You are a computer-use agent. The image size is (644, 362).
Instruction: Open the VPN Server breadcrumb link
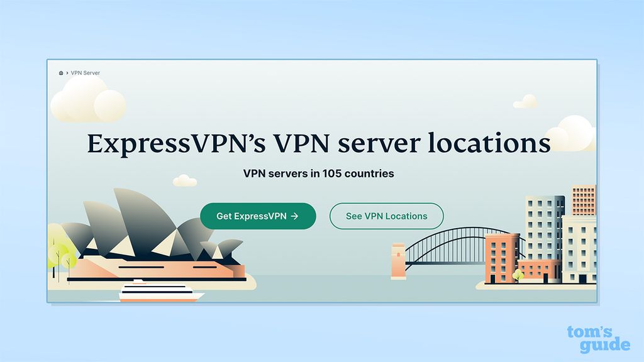point(85,73)
